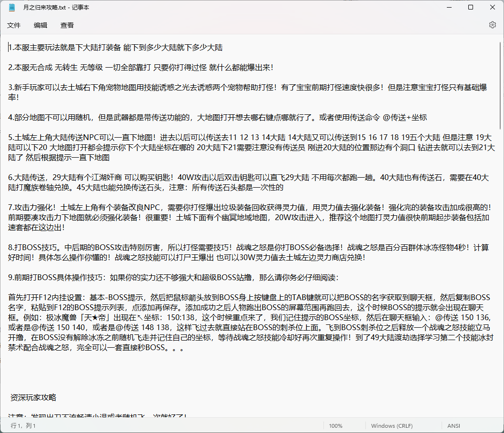504x433 pixels.
Task: Open the 文件 menu
Action: tap(14, 25)
